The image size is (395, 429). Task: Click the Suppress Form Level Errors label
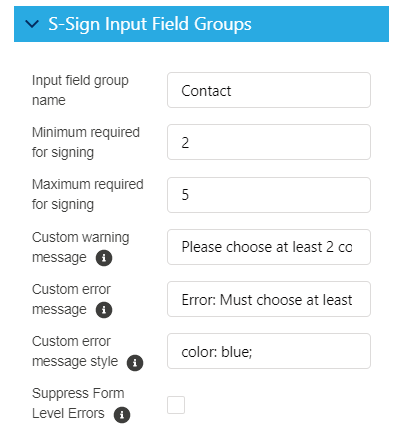(x=78, y=403)
